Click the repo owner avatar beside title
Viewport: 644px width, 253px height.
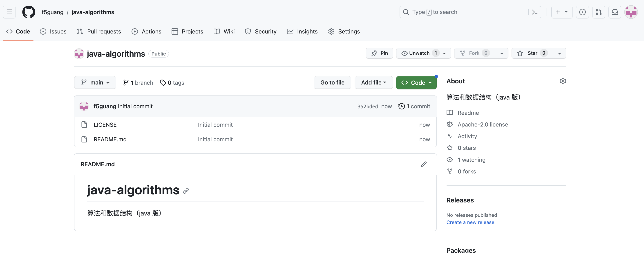point(79,54)
